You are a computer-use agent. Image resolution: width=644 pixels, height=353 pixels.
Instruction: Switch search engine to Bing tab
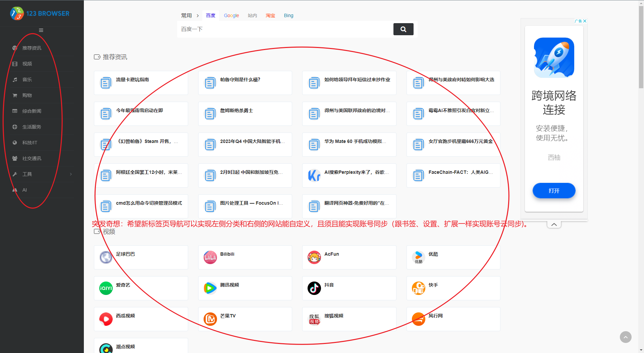[288, 15]
